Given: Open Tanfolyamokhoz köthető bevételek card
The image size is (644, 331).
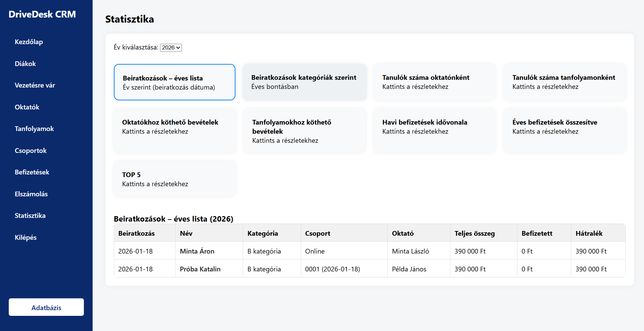Looking at the screenshot, I should point(304,131).
